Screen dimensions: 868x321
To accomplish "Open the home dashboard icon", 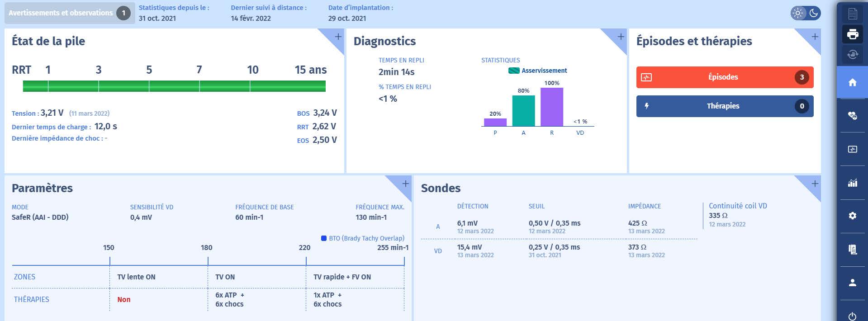I will pos(852,82).
